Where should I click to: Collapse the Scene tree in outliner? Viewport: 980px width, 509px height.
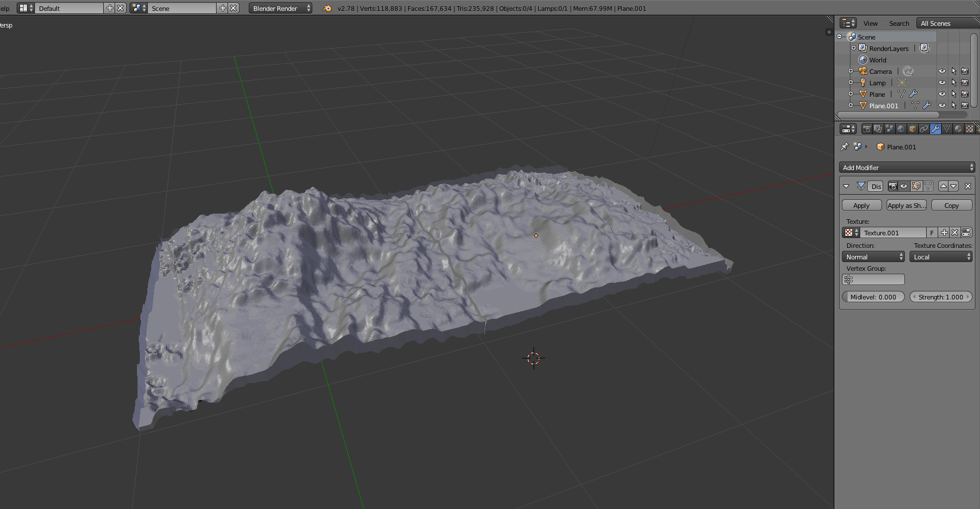840,37
